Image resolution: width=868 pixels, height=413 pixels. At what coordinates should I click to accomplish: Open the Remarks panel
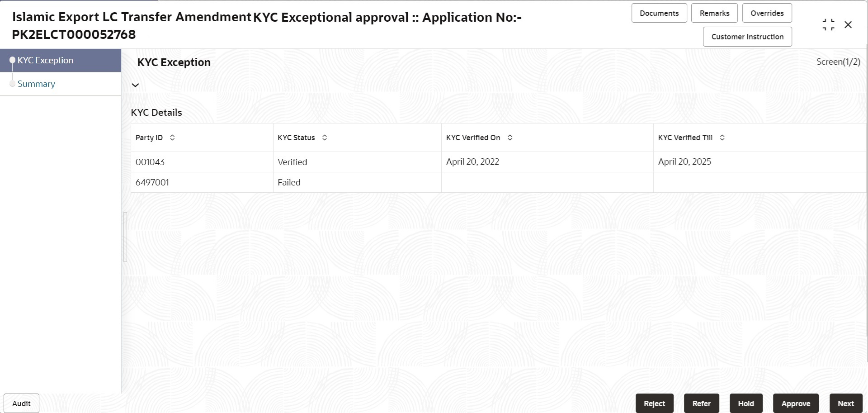[x=714, y=13]
